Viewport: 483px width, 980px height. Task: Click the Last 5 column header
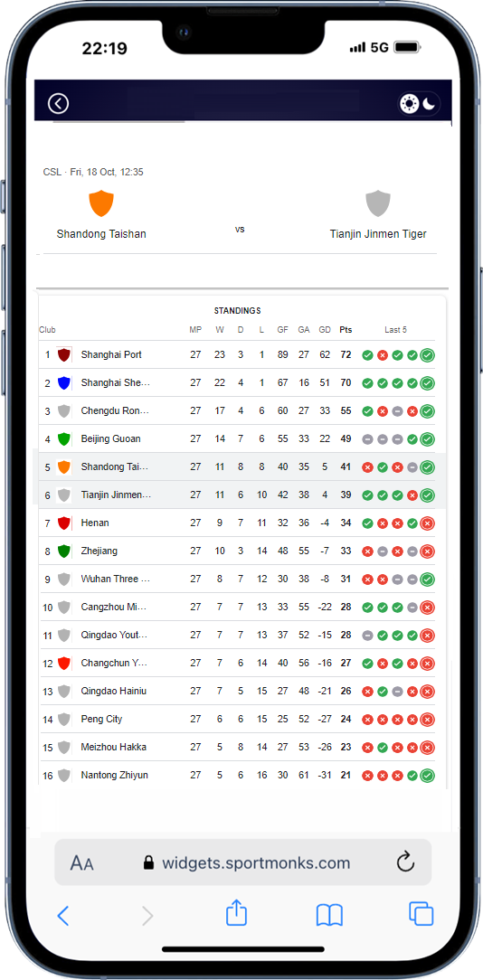(x=395, y=330)
